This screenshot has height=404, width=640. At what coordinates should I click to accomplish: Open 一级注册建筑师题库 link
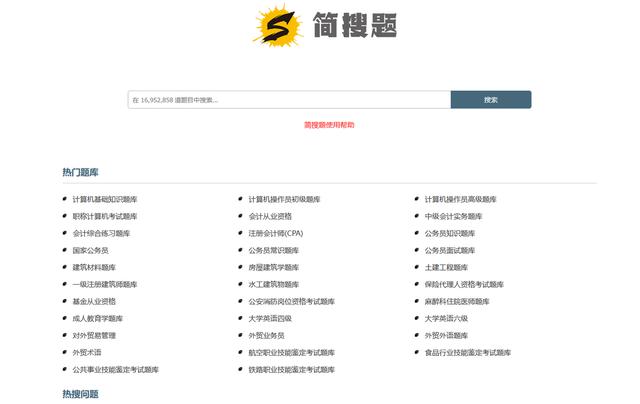coord(105,284)
